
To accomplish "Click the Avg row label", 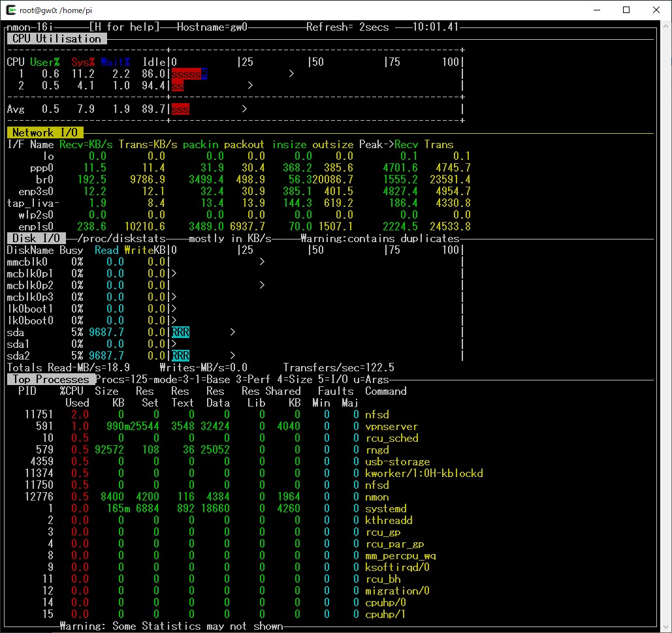I will click(16, 109).
